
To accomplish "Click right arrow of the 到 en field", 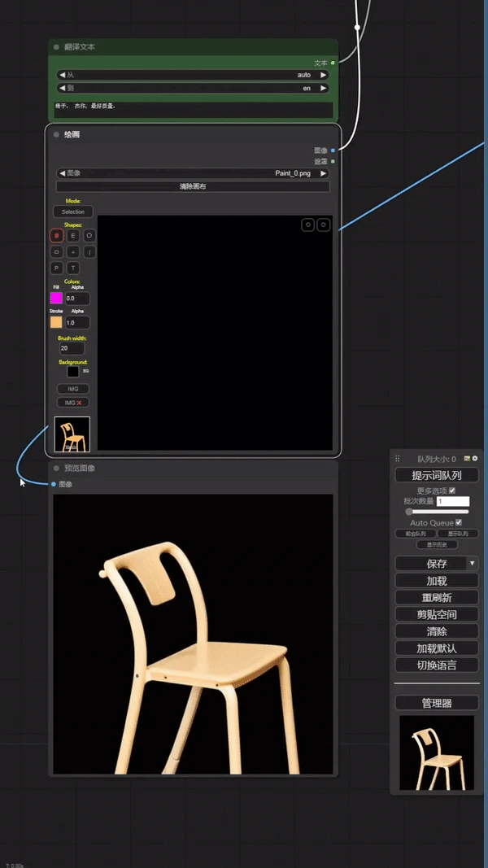I will [x=324, y=88].
